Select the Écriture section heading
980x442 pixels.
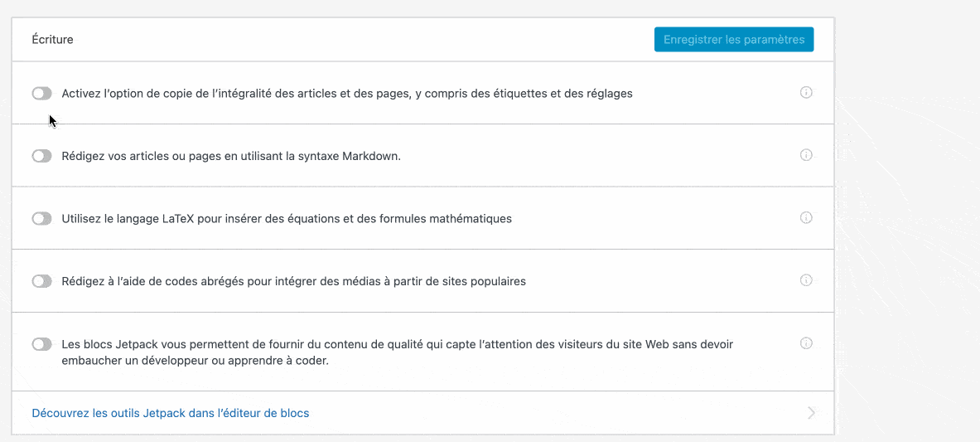coord(52,40)
